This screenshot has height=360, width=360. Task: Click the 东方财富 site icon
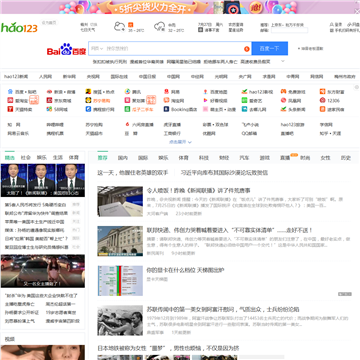tap(322, 91)
